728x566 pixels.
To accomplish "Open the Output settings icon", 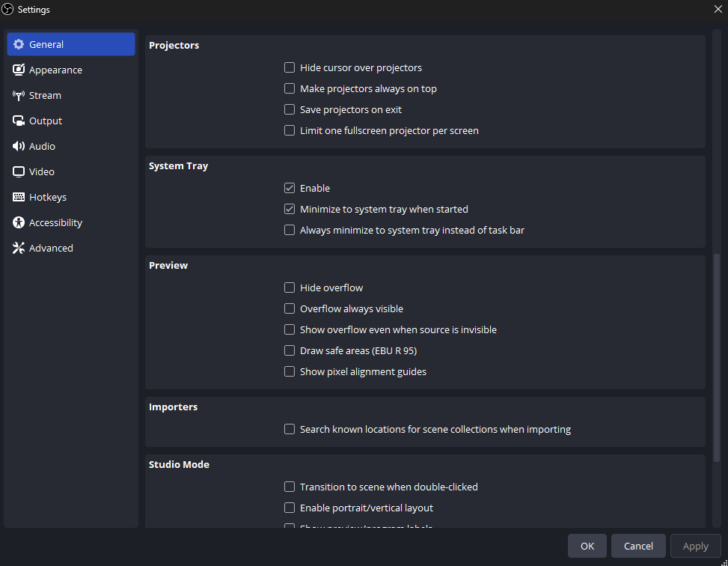I will 19,121.
